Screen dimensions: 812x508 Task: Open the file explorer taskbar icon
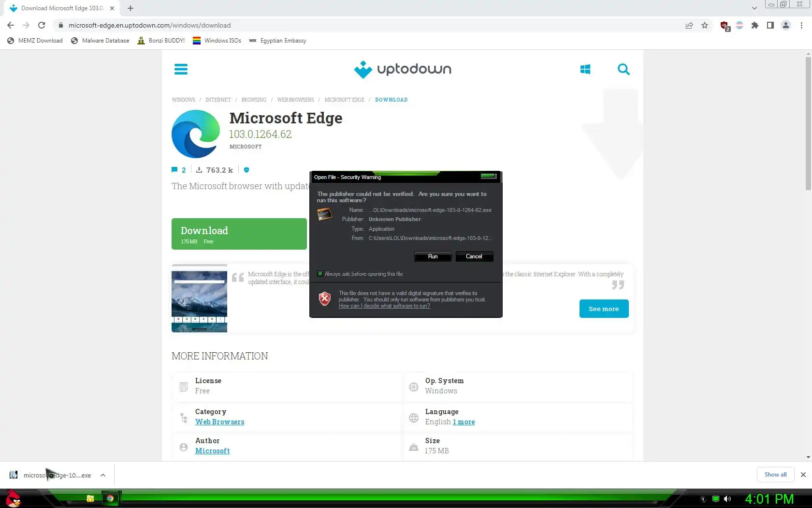pyautogui.click(x=90, y=498)
